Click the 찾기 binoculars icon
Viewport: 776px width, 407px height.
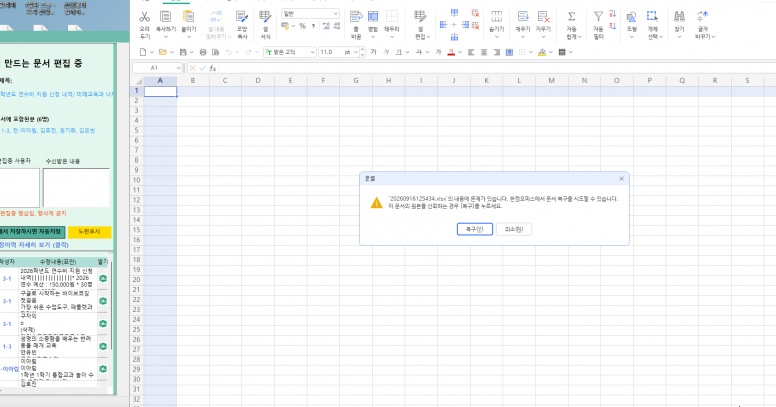tap(679, 17)
